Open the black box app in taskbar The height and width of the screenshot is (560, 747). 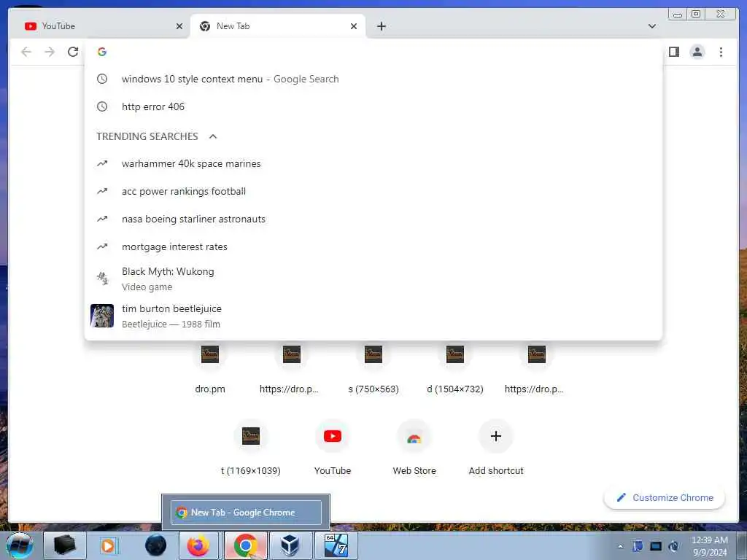click(x=64, y=545)
